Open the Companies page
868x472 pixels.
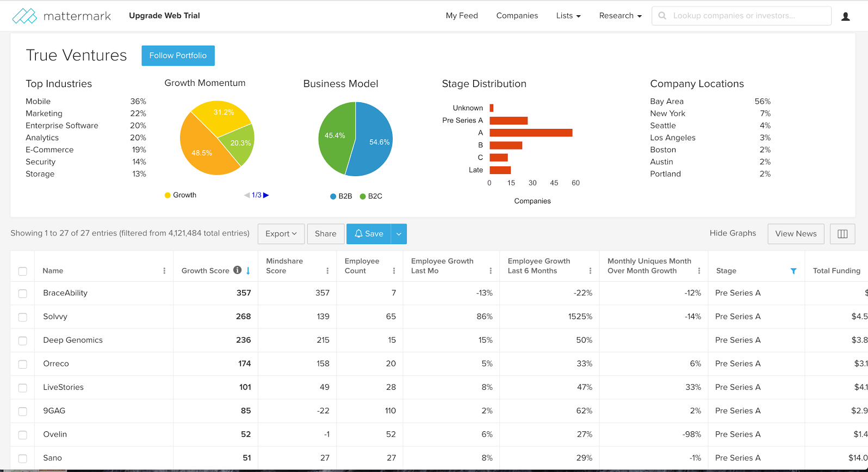(x=517, y=16)
